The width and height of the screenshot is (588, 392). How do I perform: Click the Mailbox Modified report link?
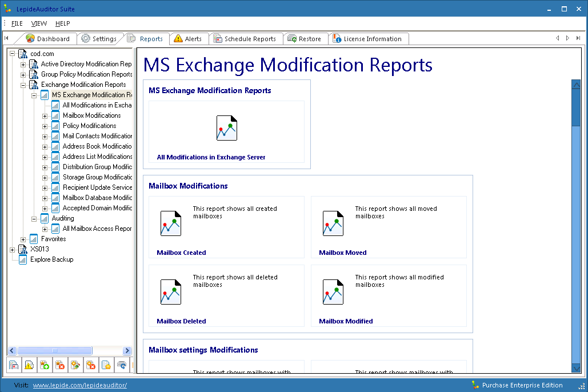pos(346,322)
